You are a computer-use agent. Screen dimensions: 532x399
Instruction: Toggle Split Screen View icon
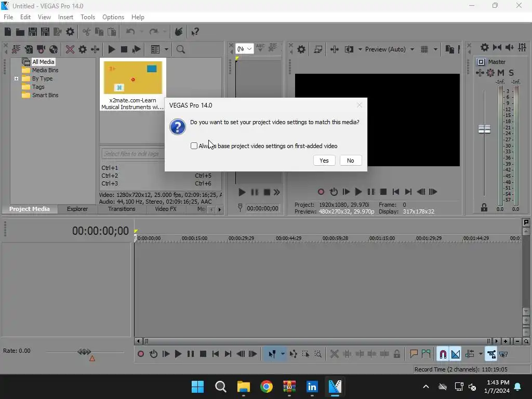tap(349, 49)
